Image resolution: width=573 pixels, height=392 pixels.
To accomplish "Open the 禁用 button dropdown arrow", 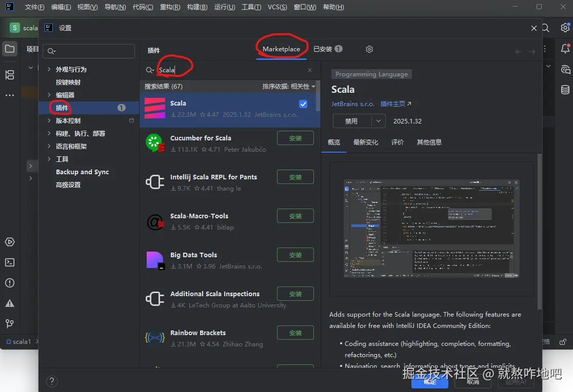I will tap(379, 121).
